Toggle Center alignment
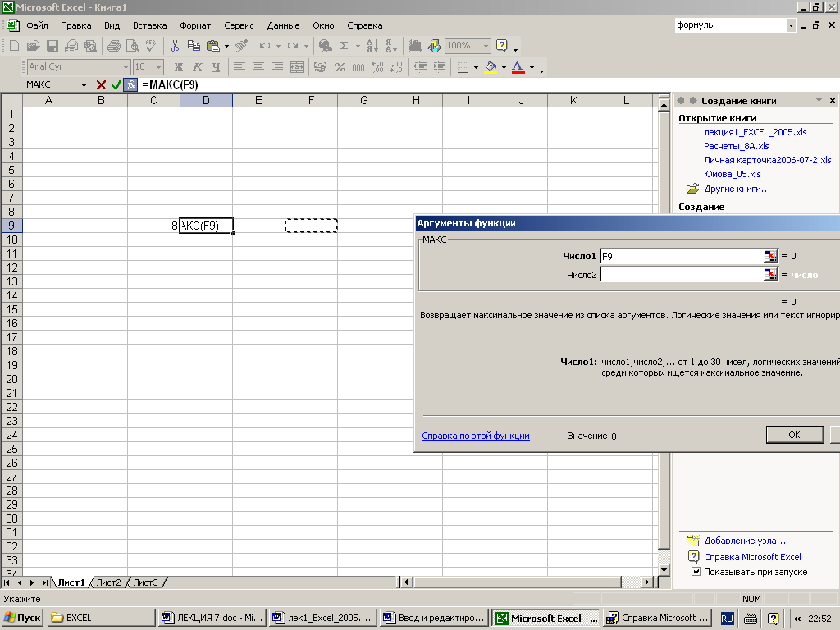Screen dimensions: 840x630 coord(258,67)
